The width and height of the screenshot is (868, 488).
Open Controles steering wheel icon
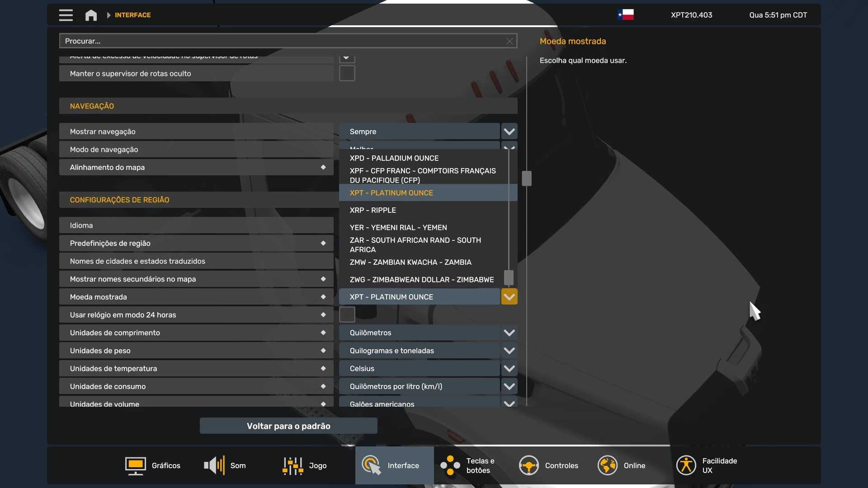[528, 465]
